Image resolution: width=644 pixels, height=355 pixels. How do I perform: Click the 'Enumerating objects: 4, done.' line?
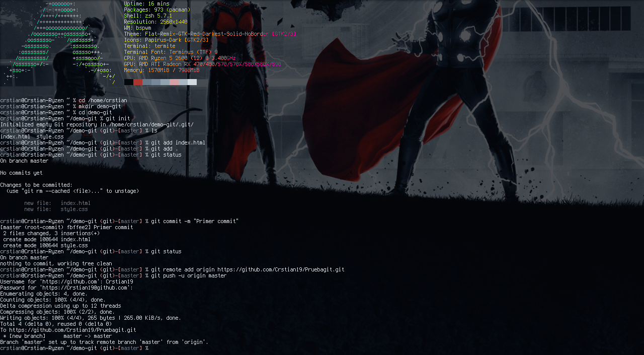(x=44, y=294)
